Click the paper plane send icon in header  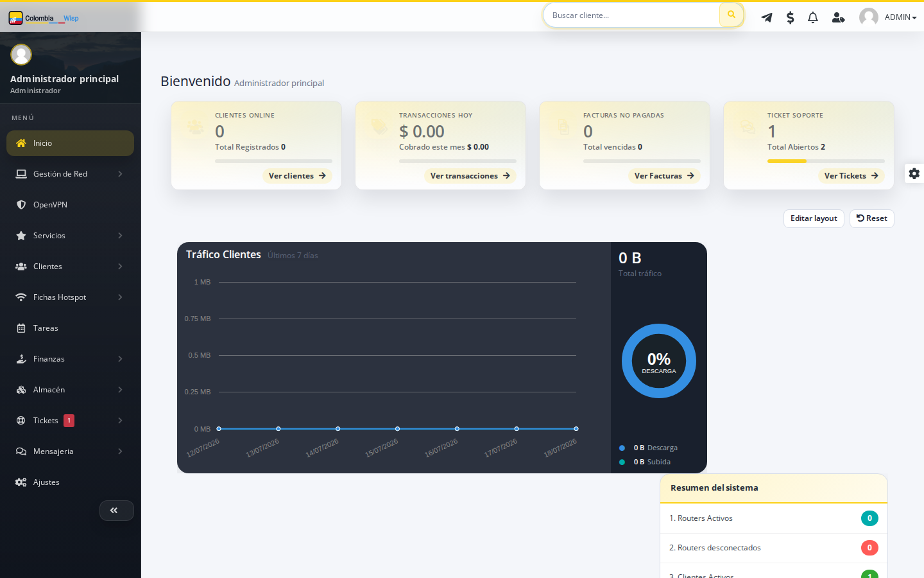tap(767, 17)
